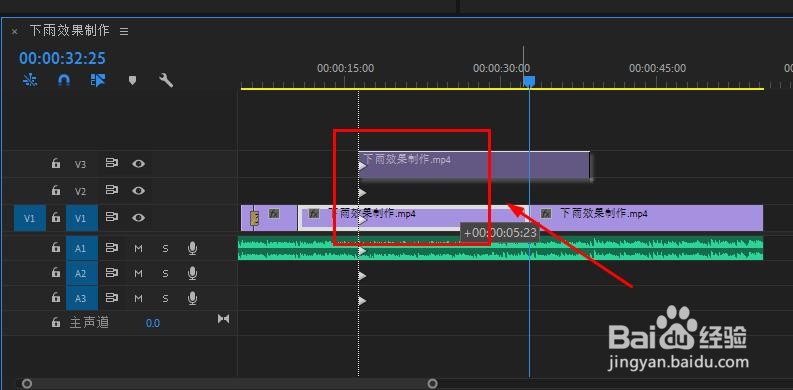Toggle sync lock for V3
This screenshot has width=793, height=390.
click(111, 163)
